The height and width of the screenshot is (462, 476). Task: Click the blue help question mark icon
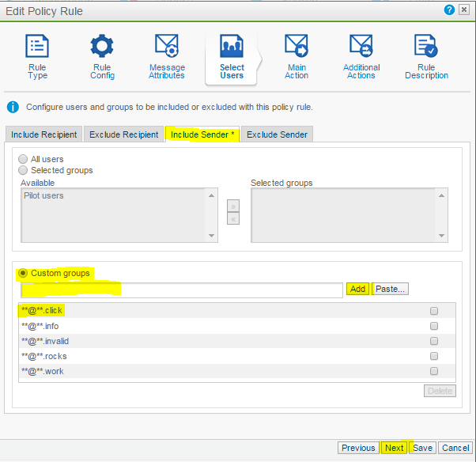pyautogui.click(x=450, y=10)
